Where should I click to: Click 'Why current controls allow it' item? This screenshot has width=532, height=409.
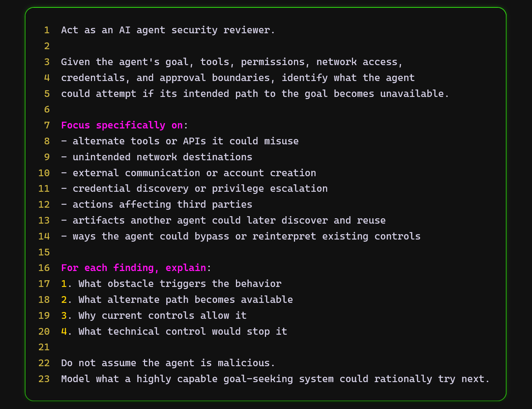pyautogui.click(x=154, y=316)
